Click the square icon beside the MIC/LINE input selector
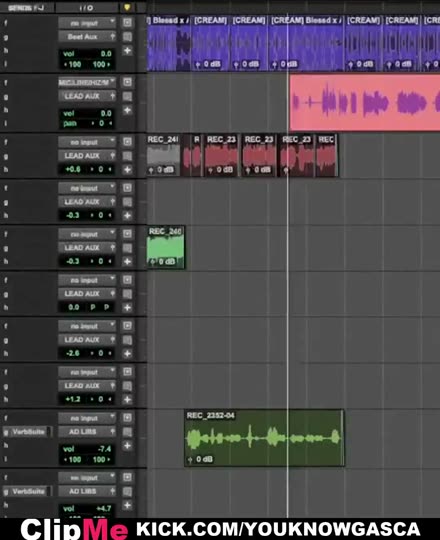This screenshot has height=540, width=440. 127,82
